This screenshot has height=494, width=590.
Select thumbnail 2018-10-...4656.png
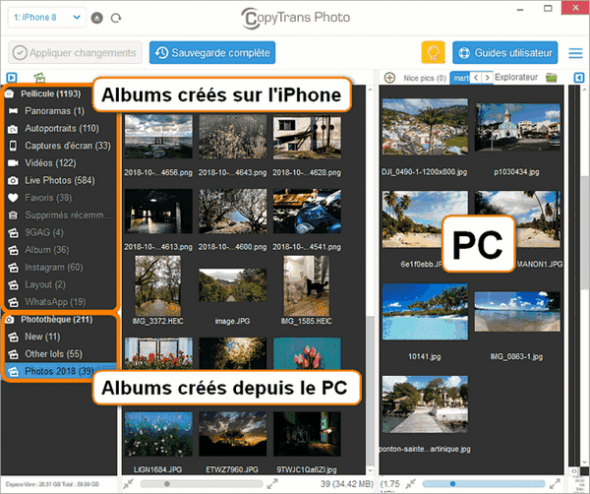(158, 137)
